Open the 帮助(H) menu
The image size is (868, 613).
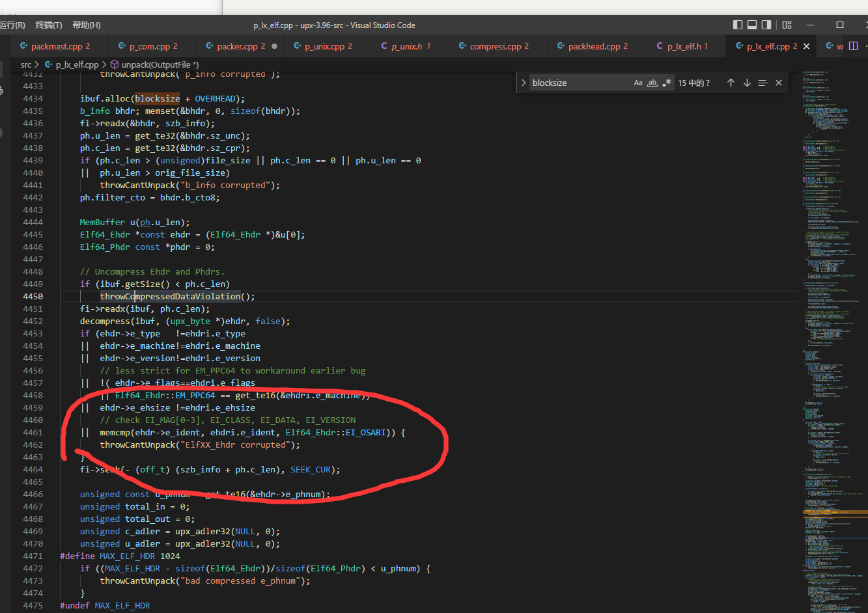87,25
